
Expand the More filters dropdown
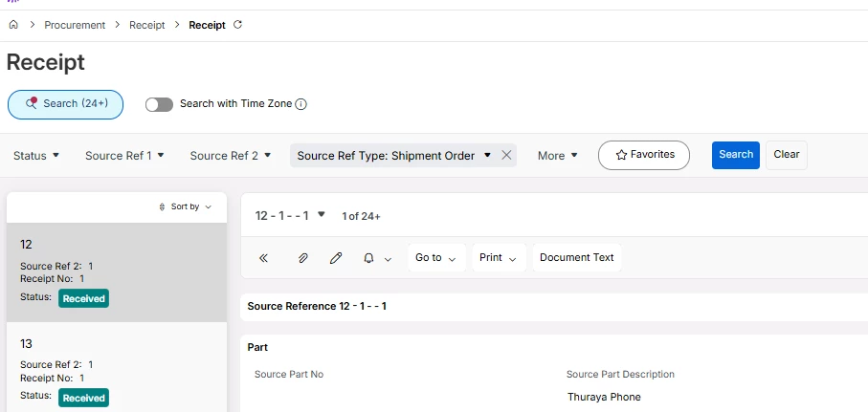pyautogui.click(x=557, y=156)
